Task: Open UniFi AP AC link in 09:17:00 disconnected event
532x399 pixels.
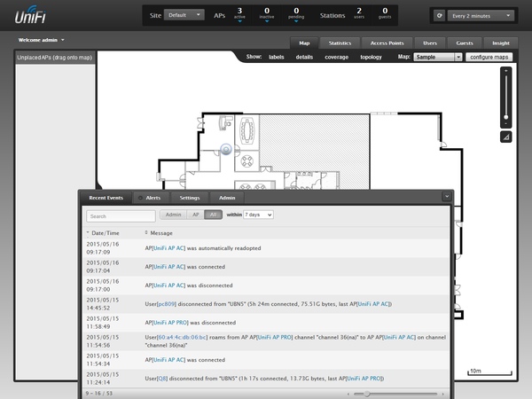Action: coord(168,286)
